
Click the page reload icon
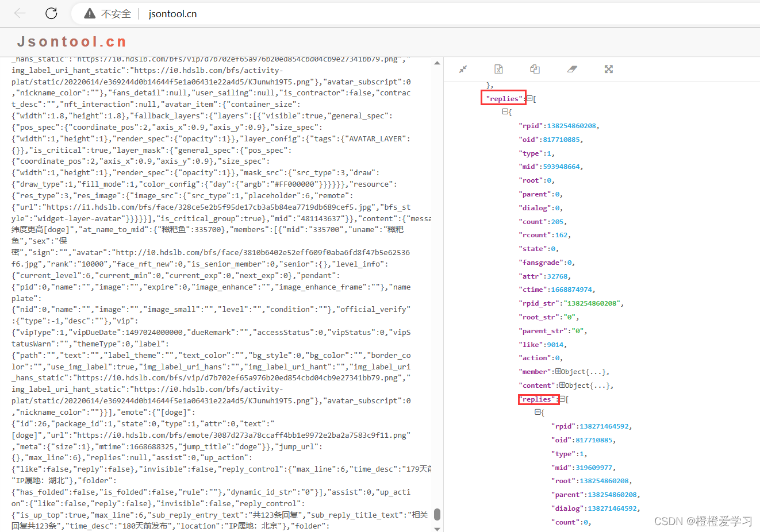click(x=51, y=13)
